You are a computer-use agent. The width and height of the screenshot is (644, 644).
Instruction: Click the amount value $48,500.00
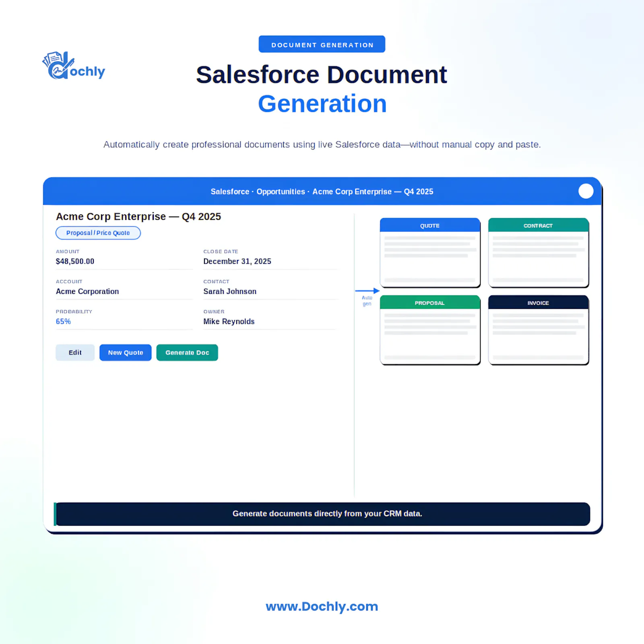click(75, 261)
